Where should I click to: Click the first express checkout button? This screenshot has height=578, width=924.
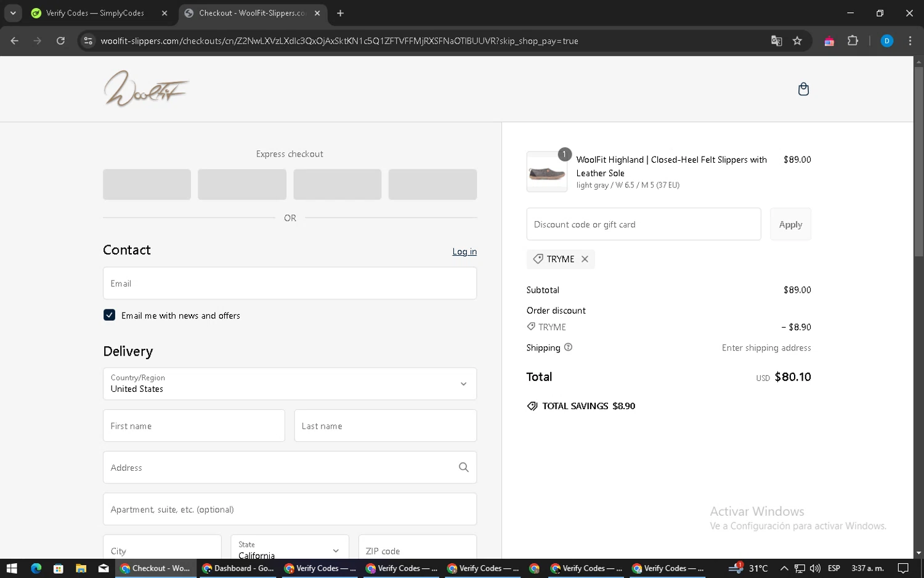point(147,184)
